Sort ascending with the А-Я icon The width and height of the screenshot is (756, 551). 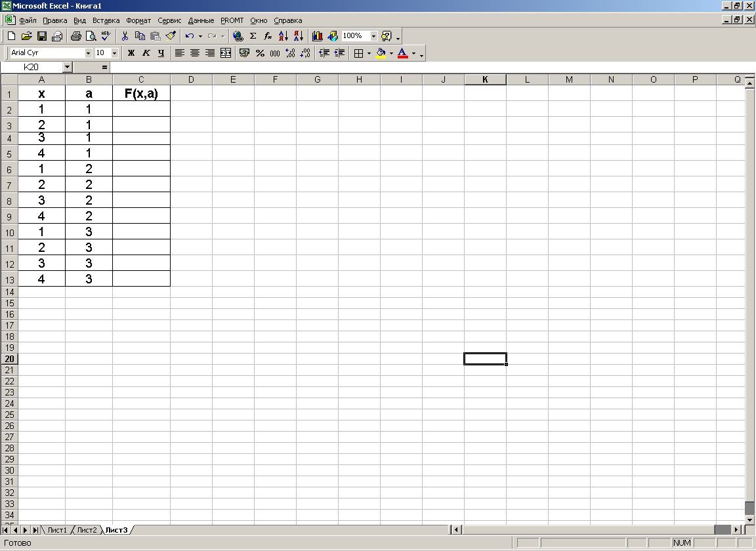283,36
